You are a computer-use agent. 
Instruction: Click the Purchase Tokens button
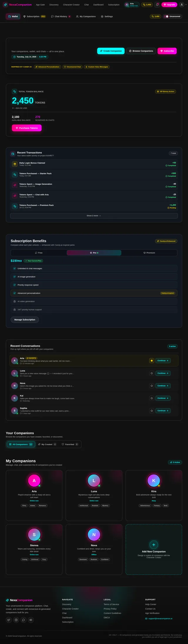pos(27,128)
